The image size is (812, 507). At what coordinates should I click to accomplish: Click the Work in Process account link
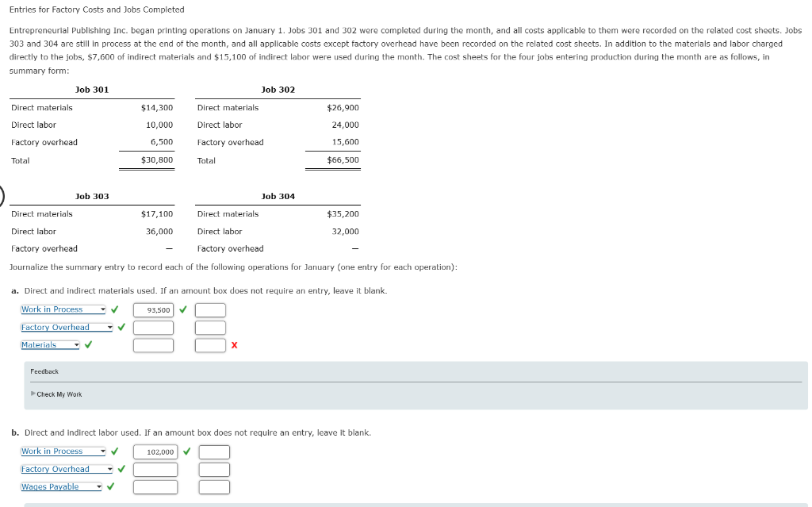(x=49, y=309)
